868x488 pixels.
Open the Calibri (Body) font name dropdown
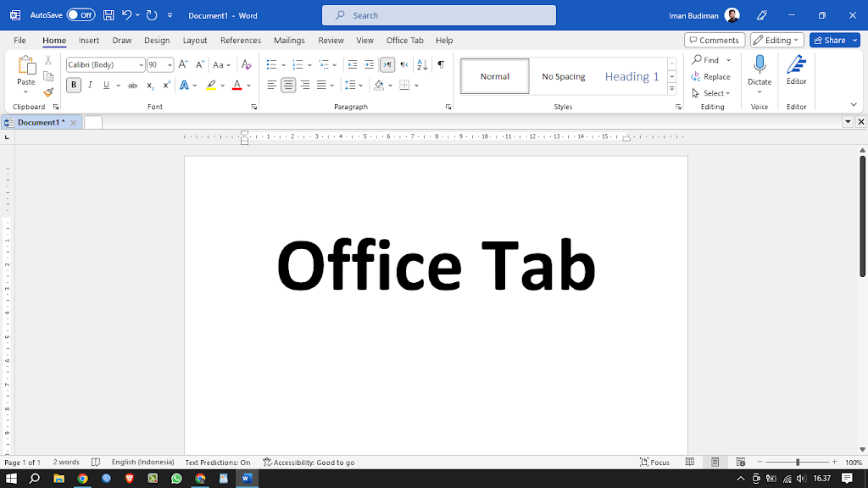[142, 65]
